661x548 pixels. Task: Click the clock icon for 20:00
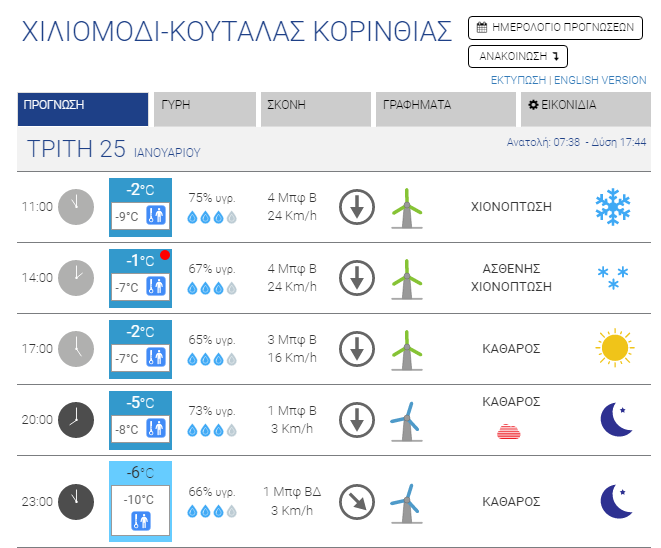tap(74, 419)
